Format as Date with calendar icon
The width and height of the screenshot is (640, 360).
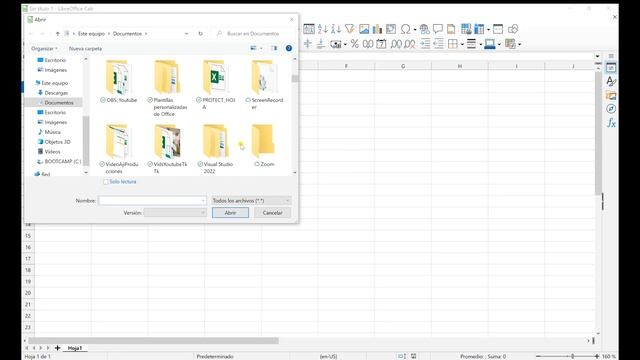[381, 44]
